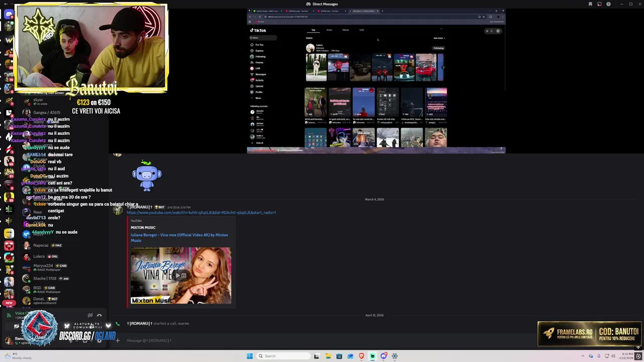The image size is (644, 362).
Task: Click TikTok search box in shared screen
Action: coord(264,38)
